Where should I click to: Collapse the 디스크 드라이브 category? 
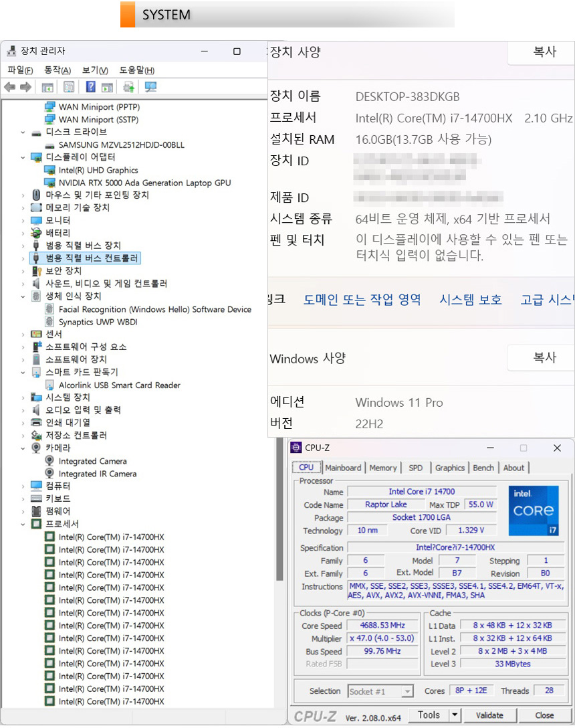23,132
